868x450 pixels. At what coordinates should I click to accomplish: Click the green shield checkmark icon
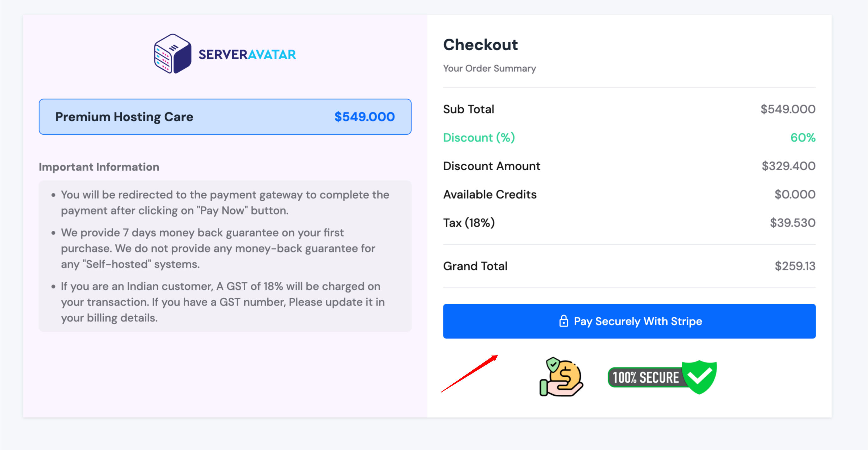[x=700, y=377]
